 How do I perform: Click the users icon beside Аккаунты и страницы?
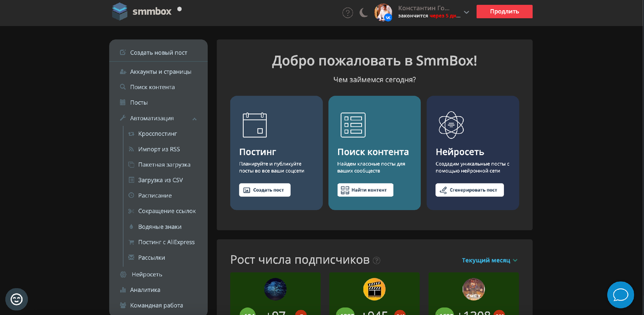pyautogui.click(x=123, y=71)
